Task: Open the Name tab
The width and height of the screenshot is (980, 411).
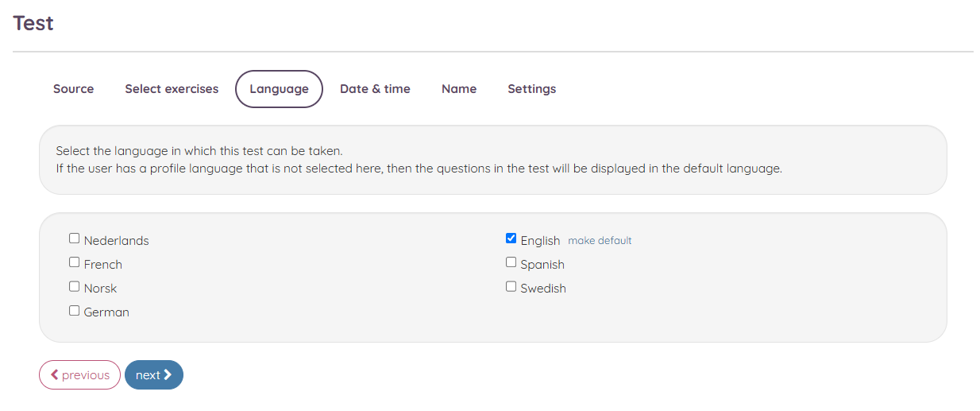Action: coord(459,89)
